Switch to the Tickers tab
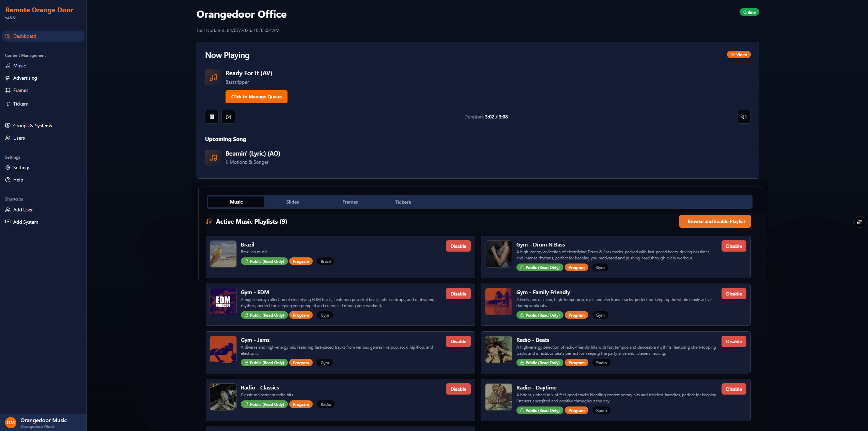This screenshot has width=868, height=431. [403, 202]
